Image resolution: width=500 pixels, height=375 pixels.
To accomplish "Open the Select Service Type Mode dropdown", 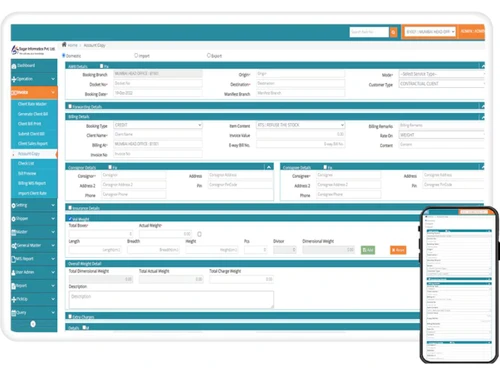I will tap(442, 74).
